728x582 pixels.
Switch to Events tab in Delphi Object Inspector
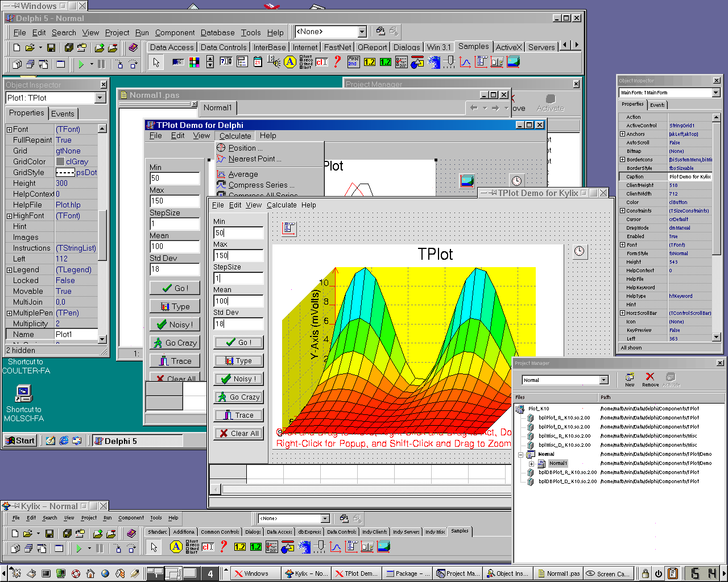click(x=63, y=114)
